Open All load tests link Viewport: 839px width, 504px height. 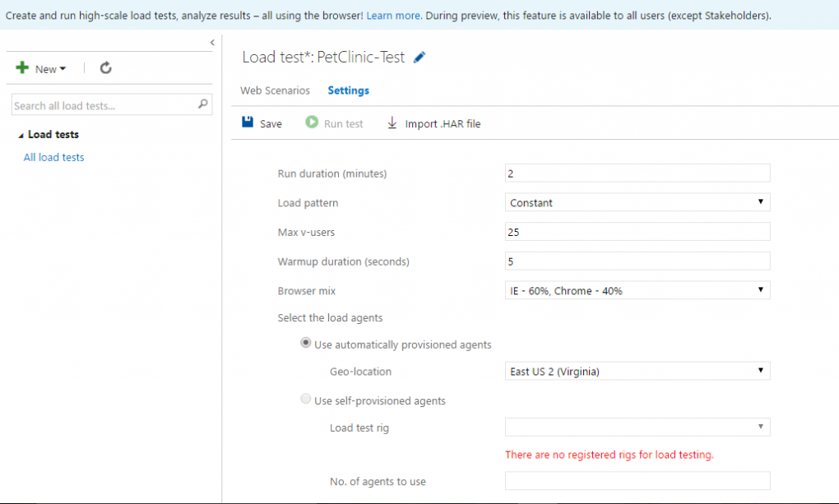click(53, 157)
